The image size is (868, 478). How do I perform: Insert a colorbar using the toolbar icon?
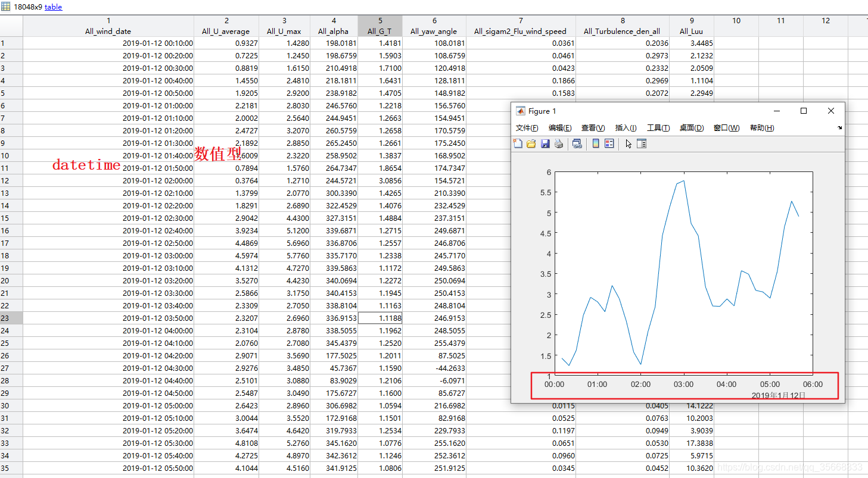tap(595, 143)
